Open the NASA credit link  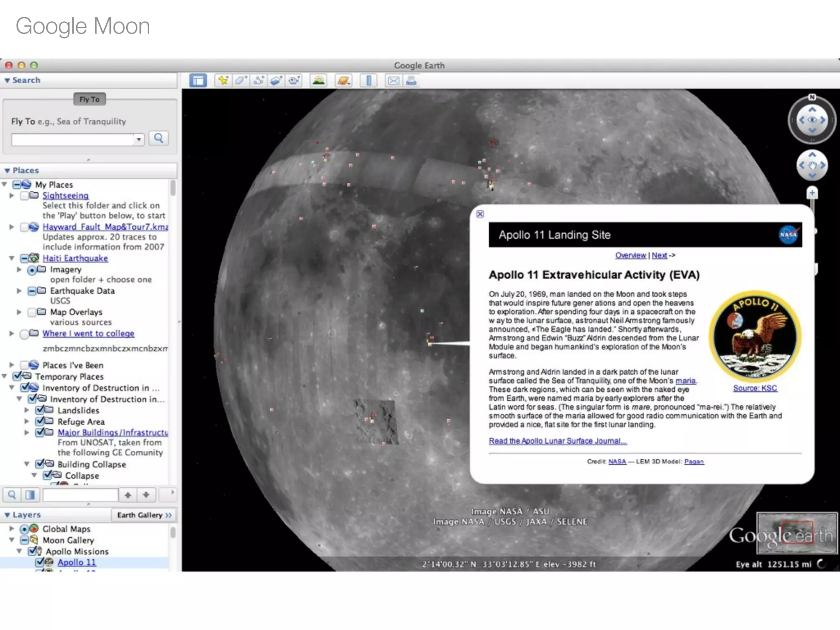click(617, 462)
